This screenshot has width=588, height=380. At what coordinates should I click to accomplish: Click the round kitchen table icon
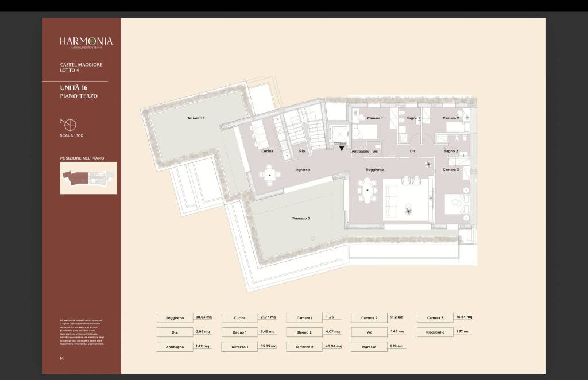click(269, 174)
